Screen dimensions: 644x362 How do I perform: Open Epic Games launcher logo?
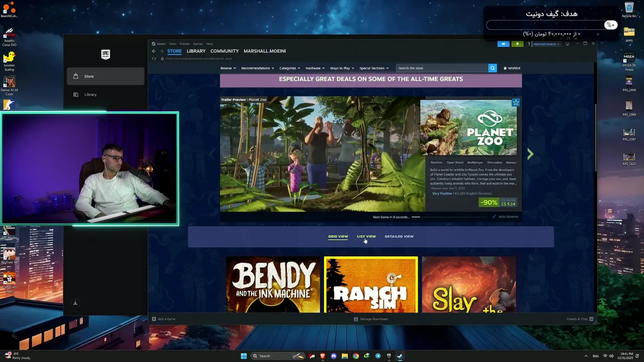[x=105, y=54]
